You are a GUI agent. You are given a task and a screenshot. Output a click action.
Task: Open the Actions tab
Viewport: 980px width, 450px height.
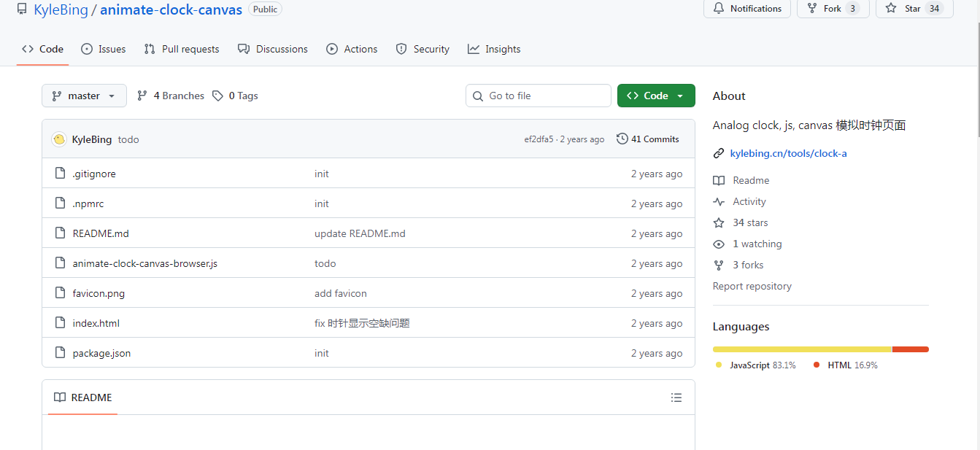352,49
